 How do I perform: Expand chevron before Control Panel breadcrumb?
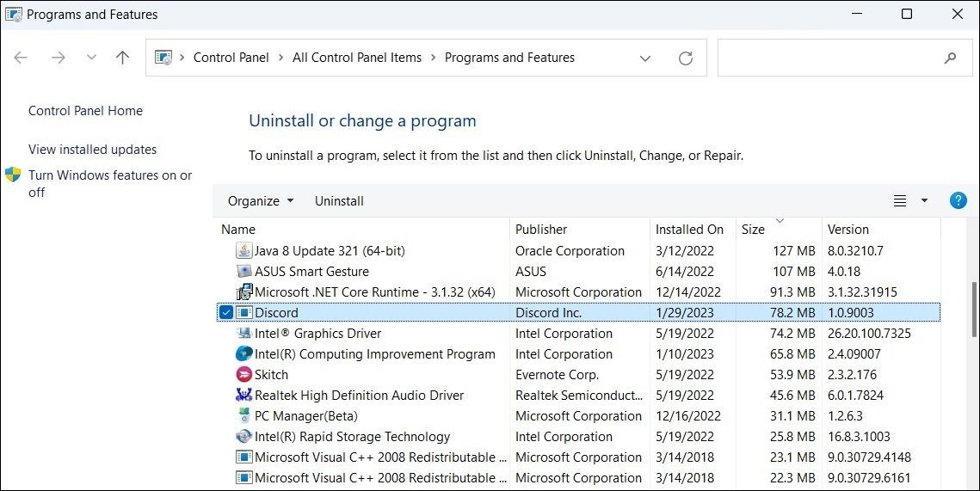[182, 58]
